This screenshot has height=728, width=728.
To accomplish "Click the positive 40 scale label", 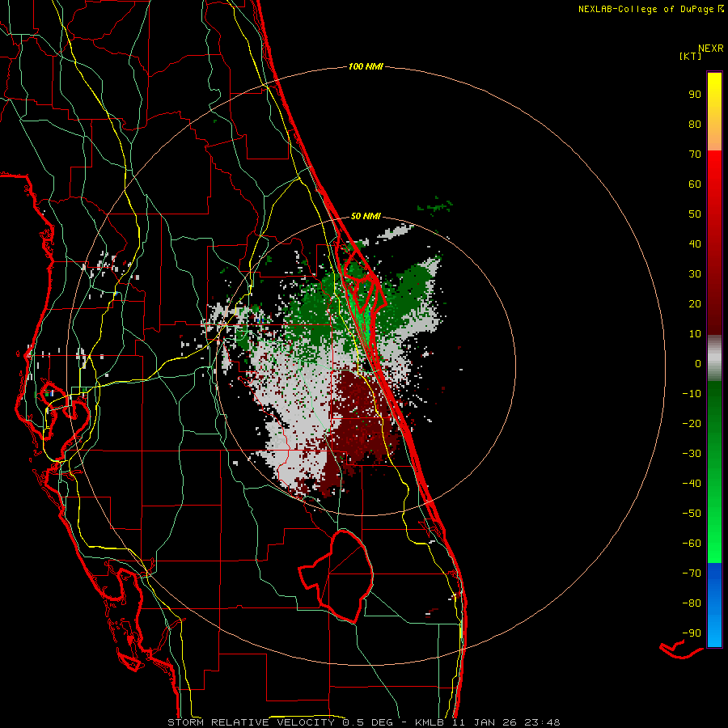I will (695, 243).
